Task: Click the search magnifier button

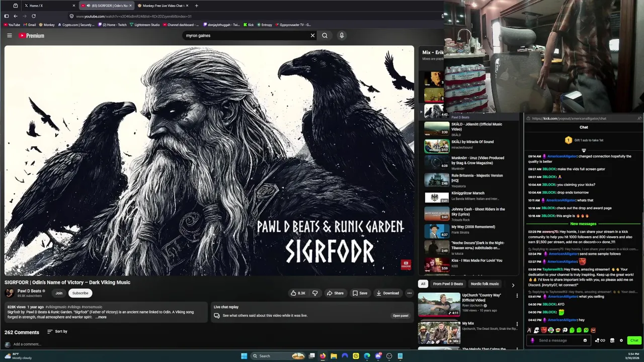Action: 325,36
